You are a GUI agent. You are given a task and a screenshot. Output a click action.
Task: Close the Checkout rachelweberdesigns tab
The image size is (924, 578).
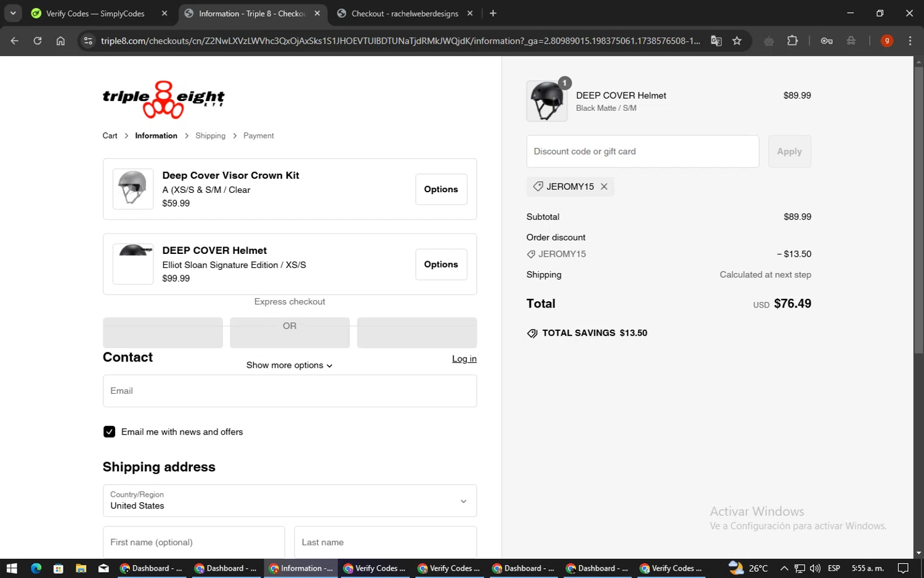pyautogui.click(x=470, y=13)
